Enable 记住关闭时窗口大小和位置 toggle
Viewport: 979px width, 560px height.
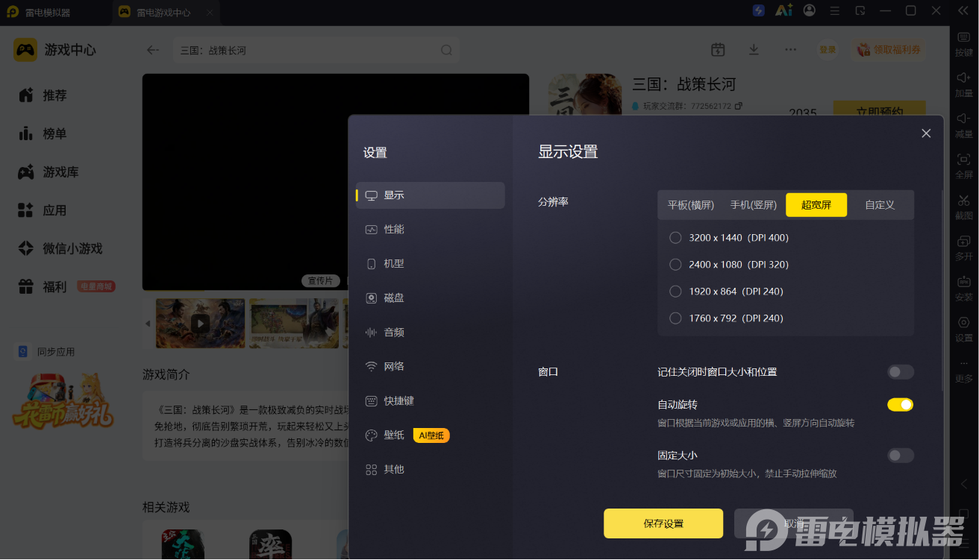click(x=901, y=372)
